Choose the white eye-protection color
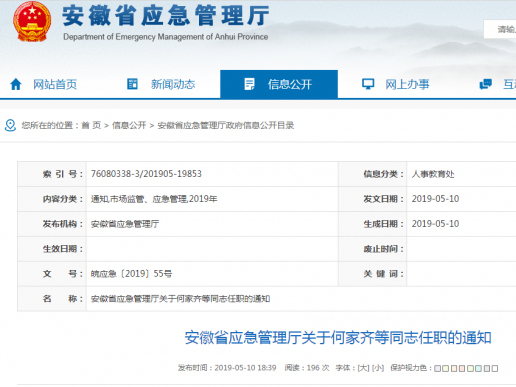 (495, 368)
